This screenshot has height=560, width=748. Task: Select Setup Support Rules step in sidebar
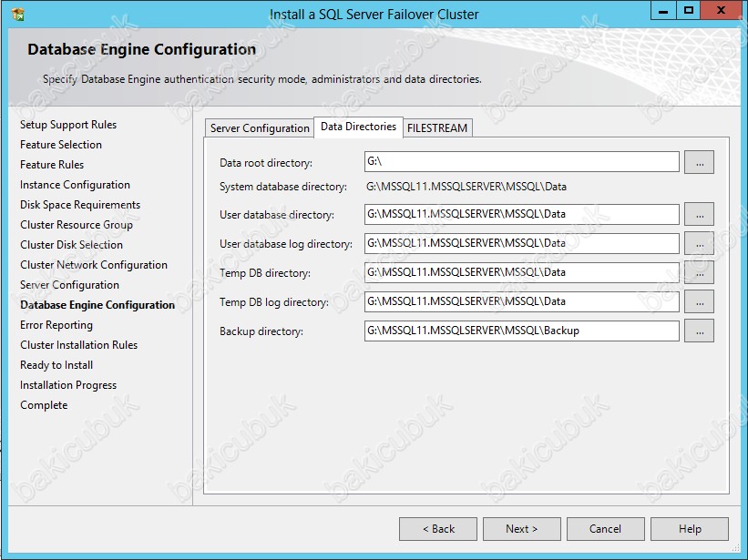(x=68, y=125)
